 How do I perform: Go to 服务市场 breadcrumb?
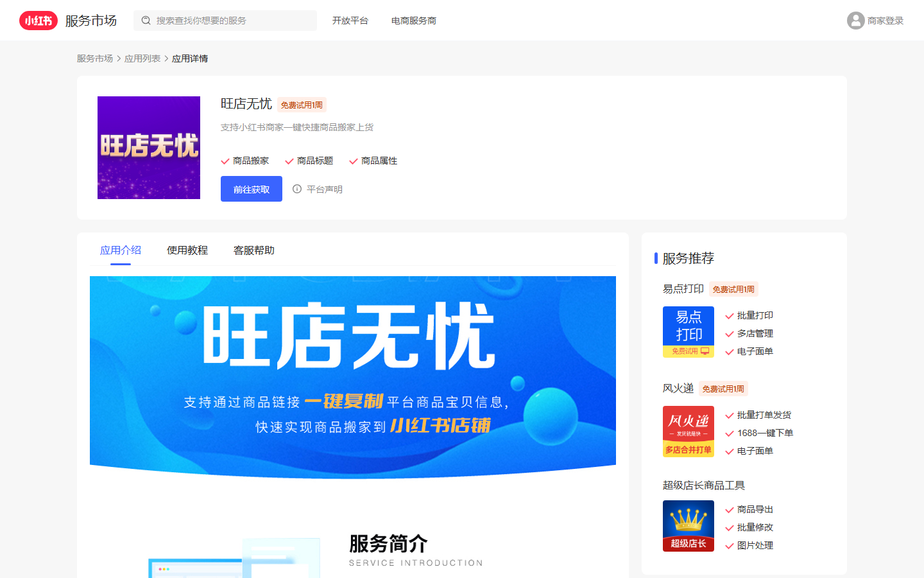[x=95, y=58]
